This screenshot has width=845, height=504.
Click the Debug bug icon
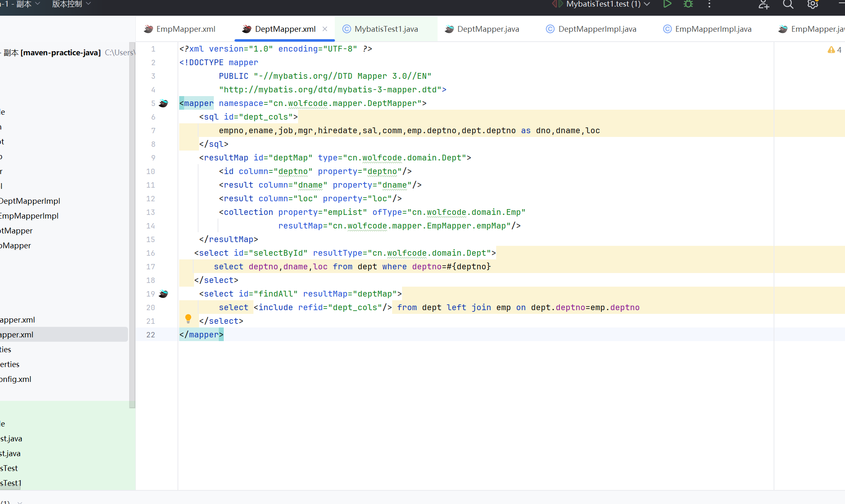coord(688,4)
